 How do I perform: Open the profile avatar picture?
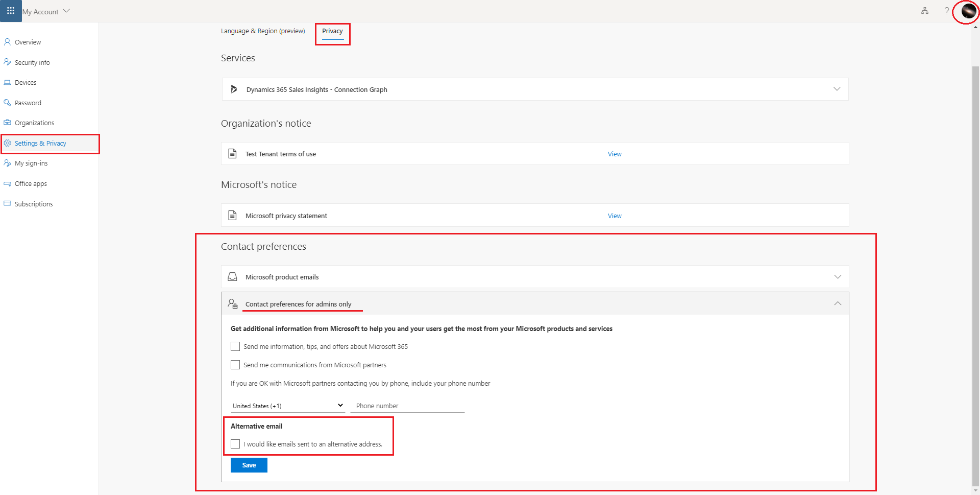click(x=968, y=11)
